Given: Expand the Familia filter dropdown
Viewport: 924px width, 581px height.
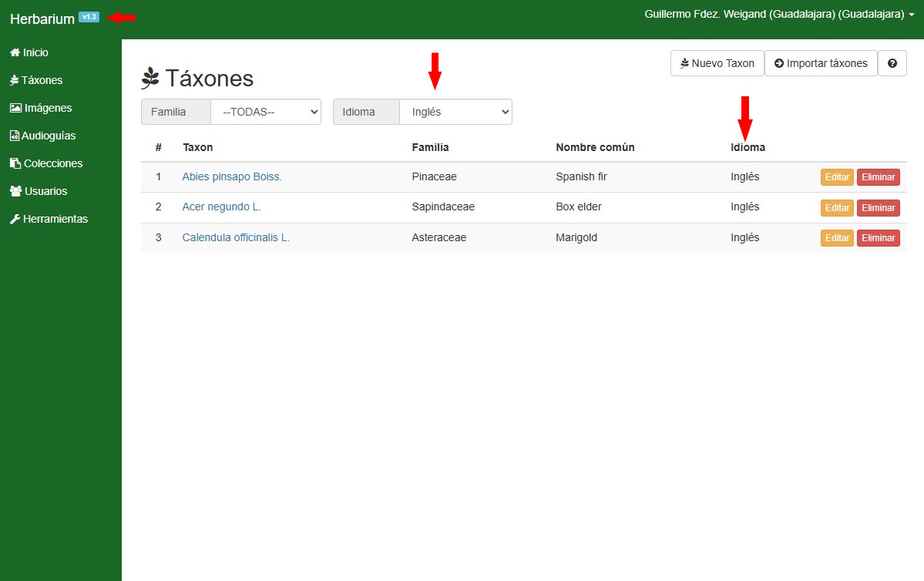Looking at the screenshot, I should point(266,112).
